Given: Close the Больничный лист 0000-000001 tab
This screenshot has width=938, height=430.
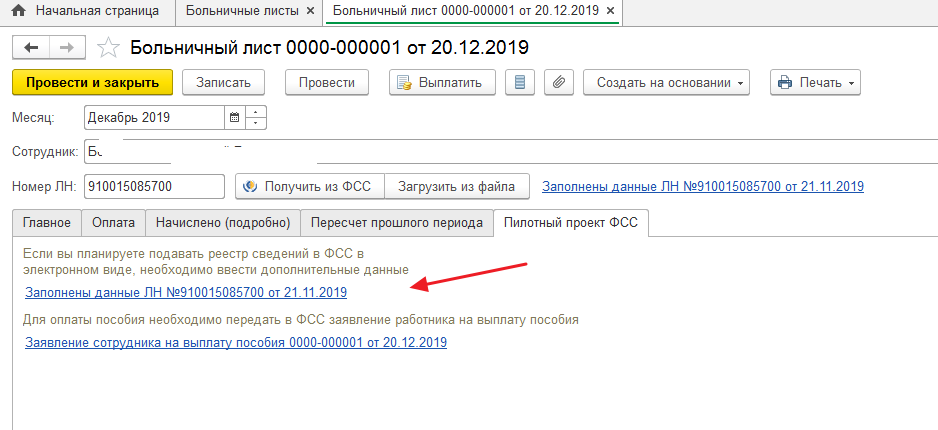Looking at the screenshot, I should pyautogui.click(x=610, y=11).
